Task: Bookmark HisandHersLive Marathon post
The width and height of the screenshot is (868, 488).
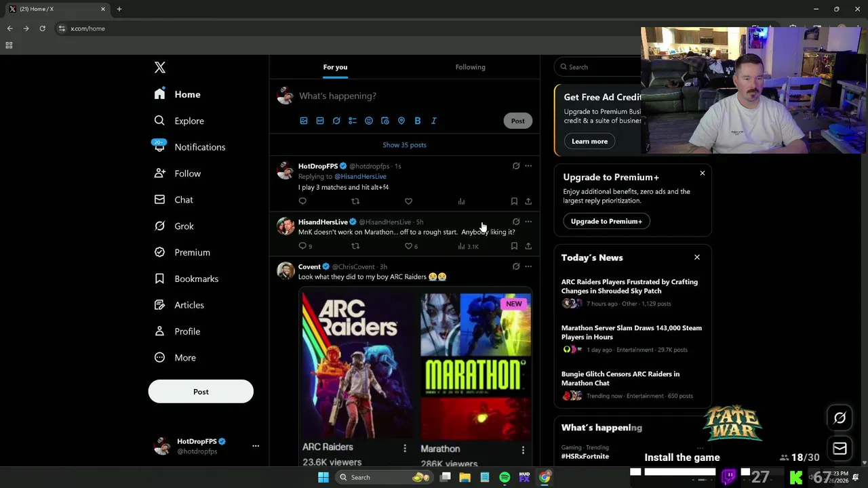Action: [514, 246]
